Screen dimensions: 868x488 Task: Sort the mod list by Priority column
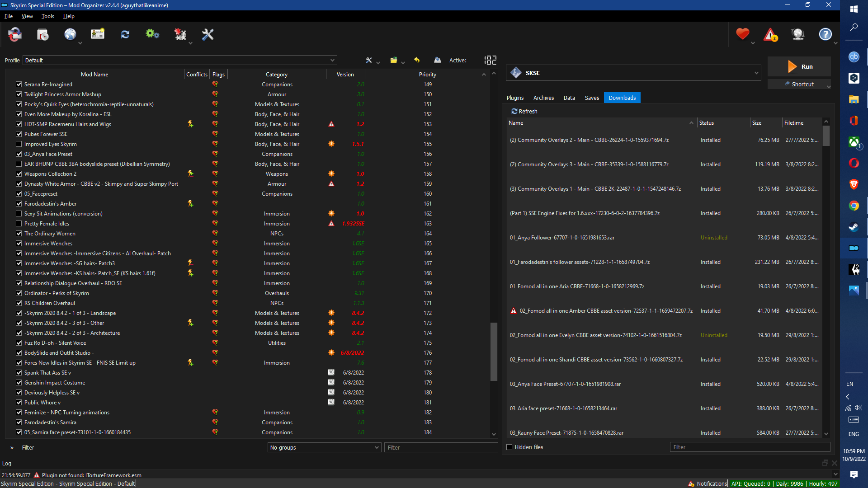[427, 75]
